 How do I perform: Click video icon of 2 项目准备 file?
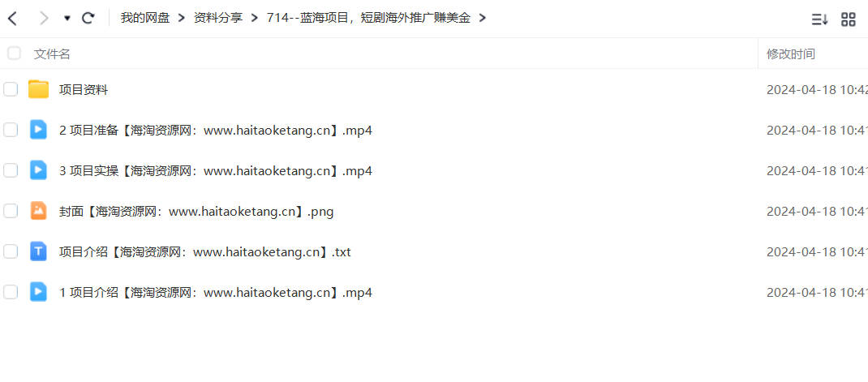tap(38, 130)
